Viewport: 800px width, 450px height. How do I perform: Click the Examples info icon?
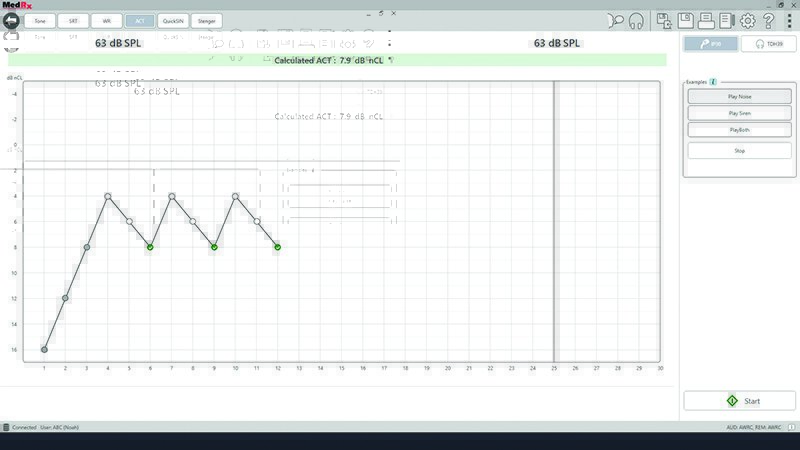713,82
